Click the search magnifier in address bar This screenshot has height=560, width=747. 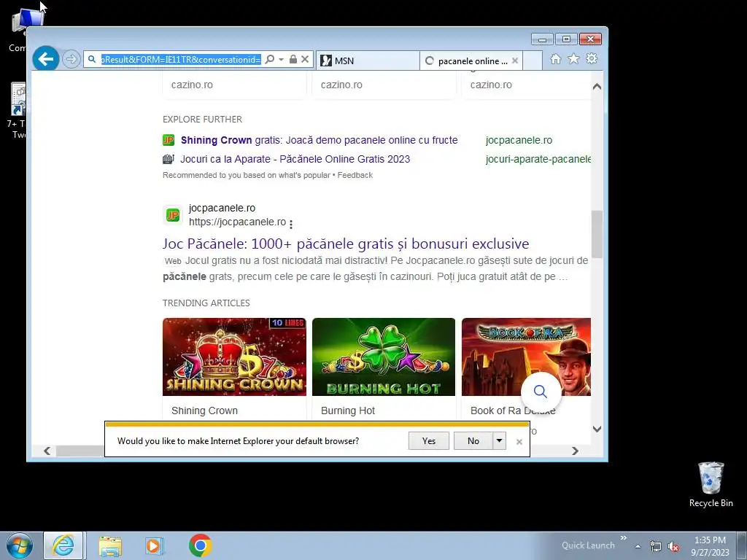[x=270, y=60]
